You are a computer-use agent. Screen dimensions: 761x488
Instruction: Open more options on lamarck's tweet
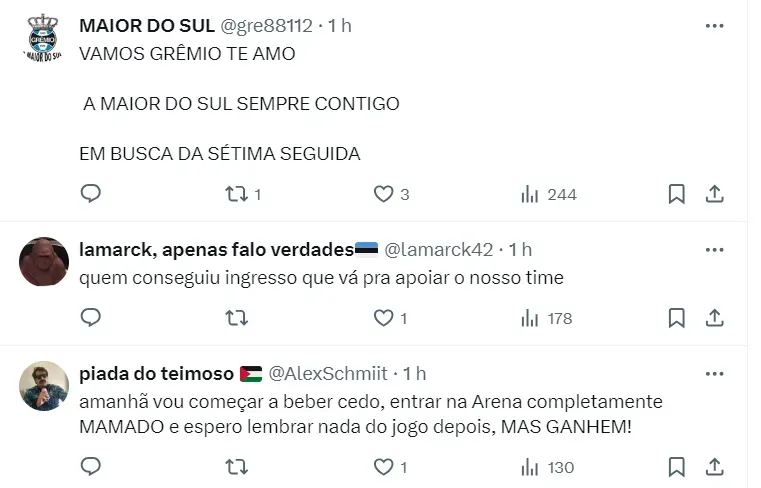pyautogui.click(x=714, y=249)
